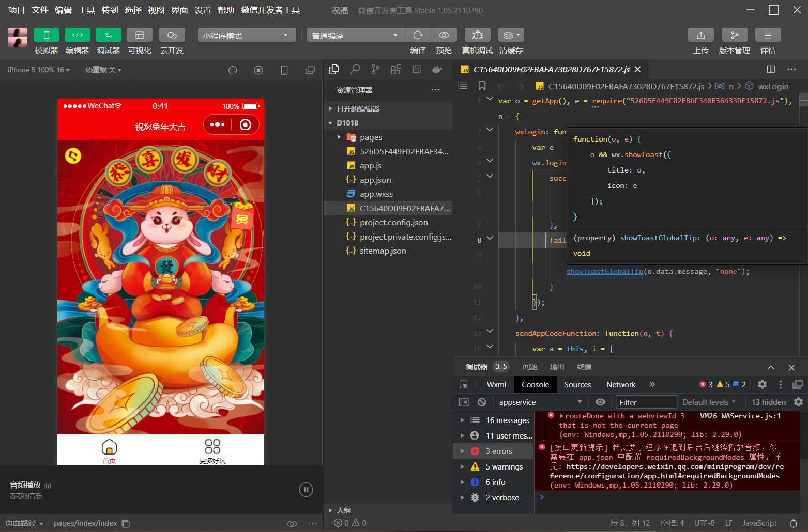This screenshot has width=808, height=532.
Task: Expand the pages folder
Action: (371, 137)
